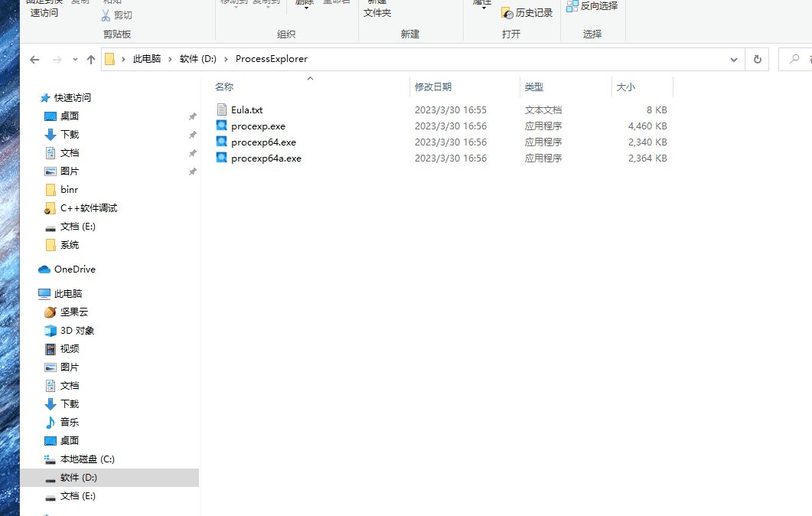Click the OneDrive cloud icon
This screenshot has height=516, width=812.
click(44, 269)
